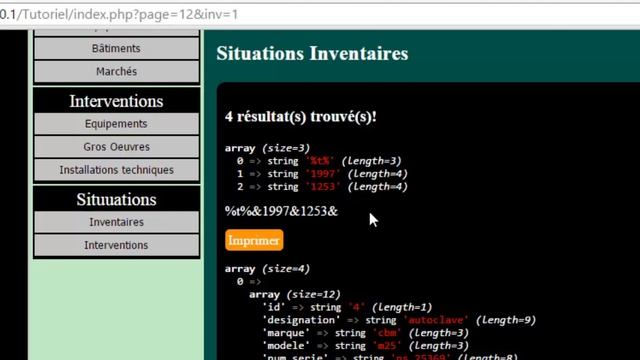640x360 pixels.
Task: Click the '%t%&1997&1253&' string
Action: (281, 211)
